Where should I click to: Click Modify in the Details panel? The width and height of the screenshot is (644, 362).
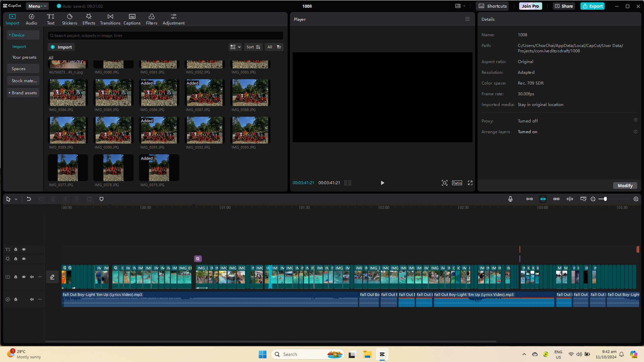[625, 186]
